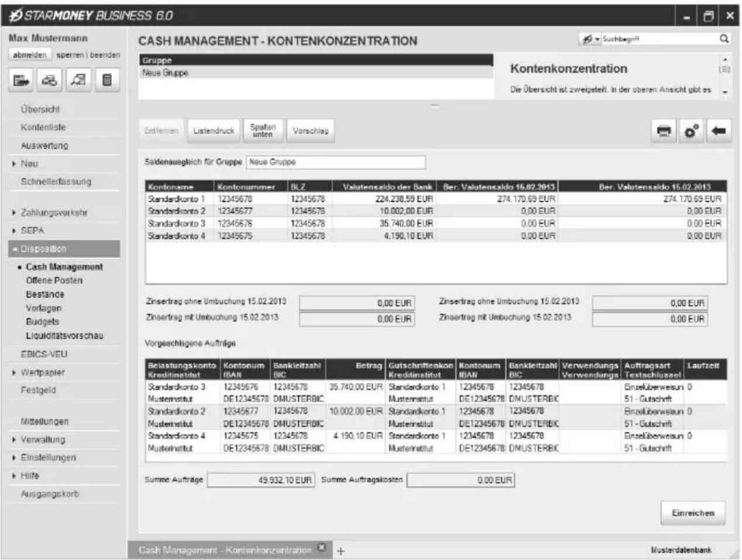The height and width of the screenshot is (560, 742).
Task: Click the Spalten unten button
Action: [263, 131]
